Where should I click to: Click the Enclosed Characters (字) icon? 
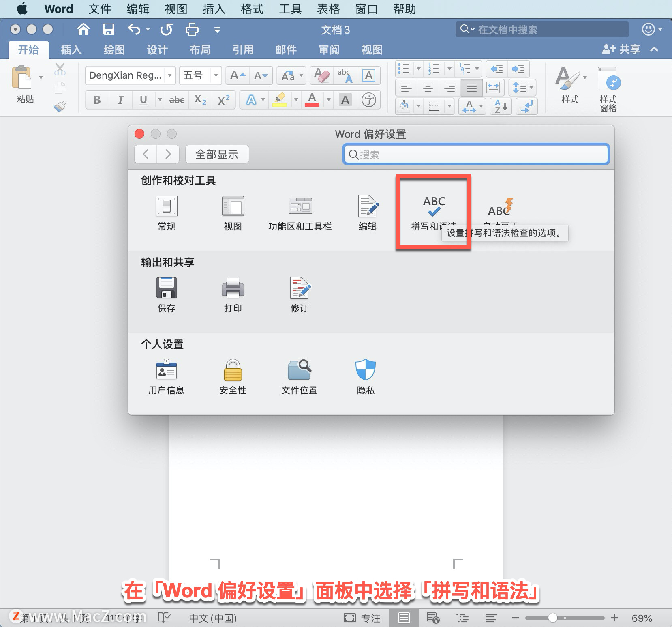tap(369, 100)
